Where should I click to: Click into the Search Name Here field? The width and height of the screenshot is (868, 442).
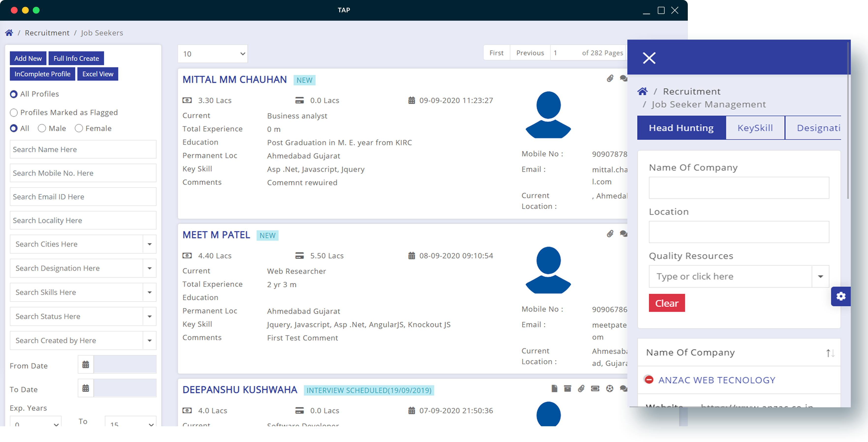coord(83,149)
